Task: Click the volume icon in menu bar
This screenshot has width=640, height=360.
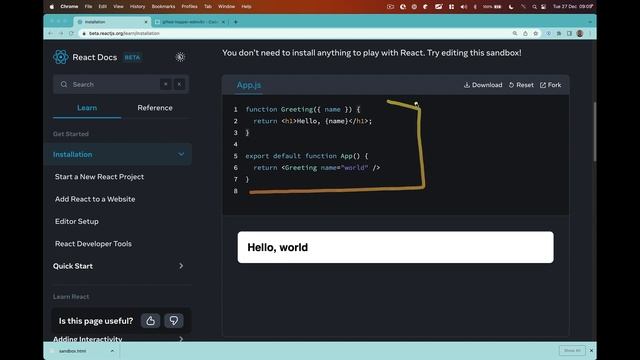Action: coord(464,7)
